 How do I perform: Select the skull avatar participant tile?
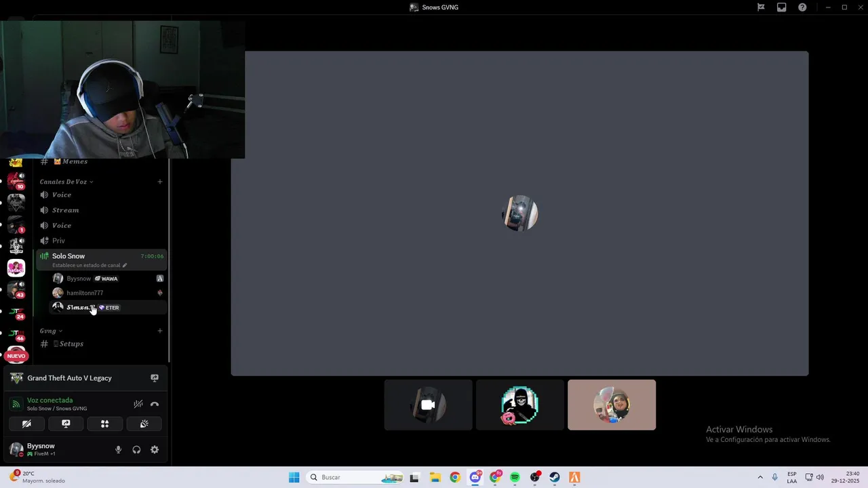pos(520,405)
